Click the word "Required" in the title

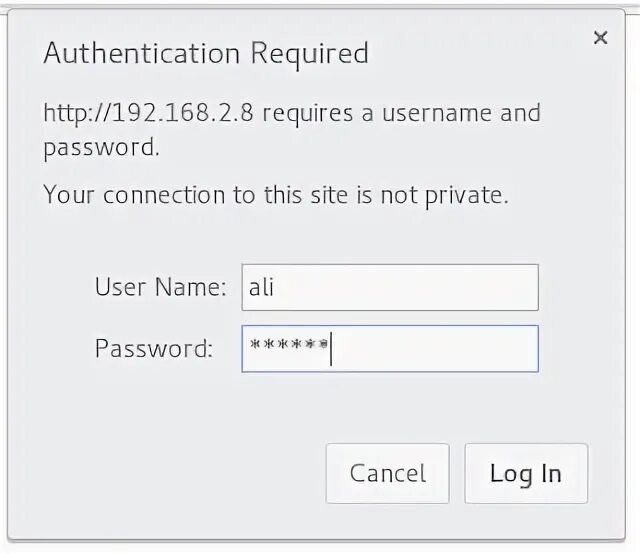click(x=309, y=53)
